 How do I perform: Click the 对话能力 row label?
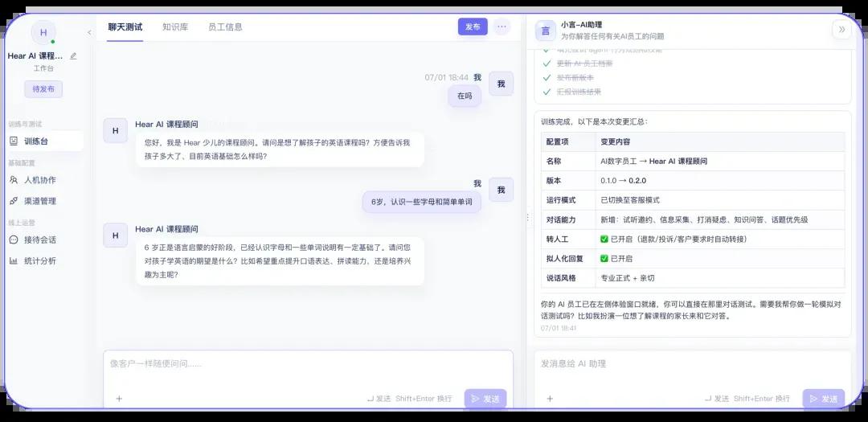[561, 220]
